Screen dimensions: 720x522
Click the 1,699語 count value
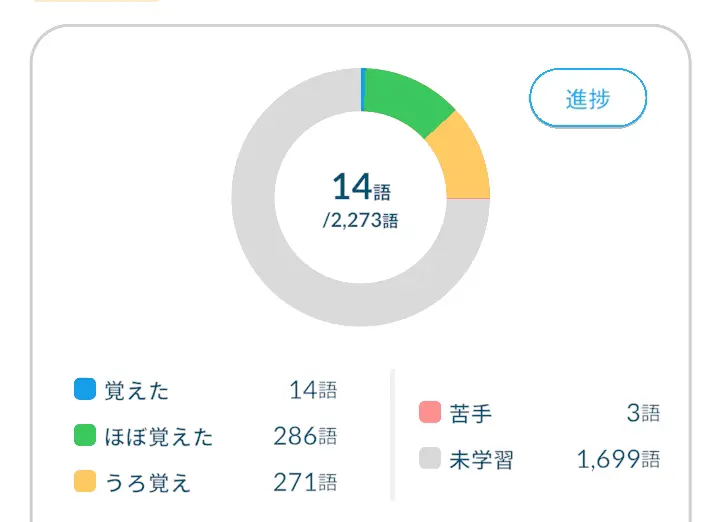point(618,460)
